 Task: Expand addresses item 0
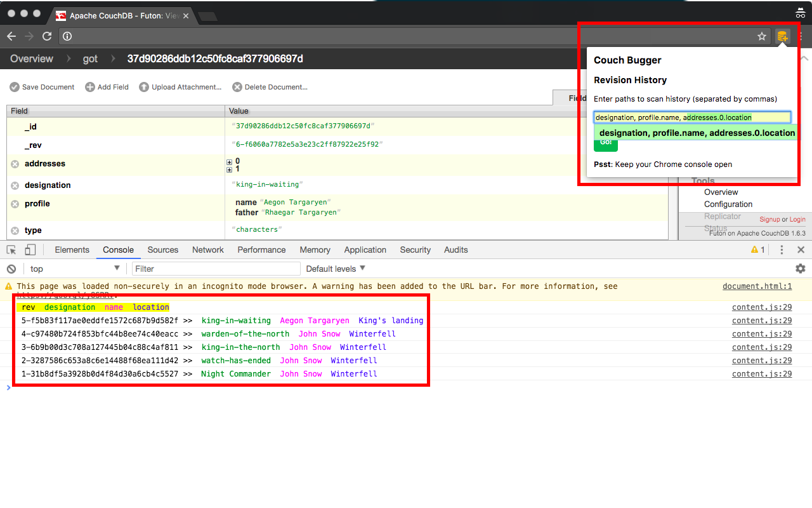tap(230, 162)
